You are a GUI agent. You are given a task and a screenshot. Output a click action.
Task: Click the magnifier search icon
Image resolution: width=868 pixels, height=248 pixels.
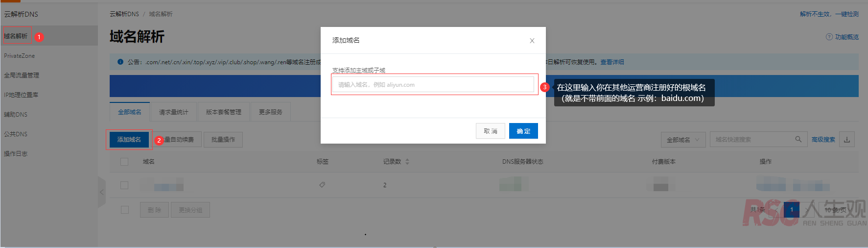798,139
